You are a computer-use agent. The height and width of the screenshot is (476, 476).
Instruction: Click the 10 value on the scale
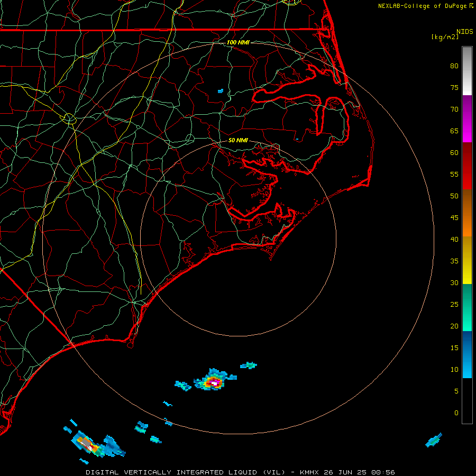tap(454, 370)
